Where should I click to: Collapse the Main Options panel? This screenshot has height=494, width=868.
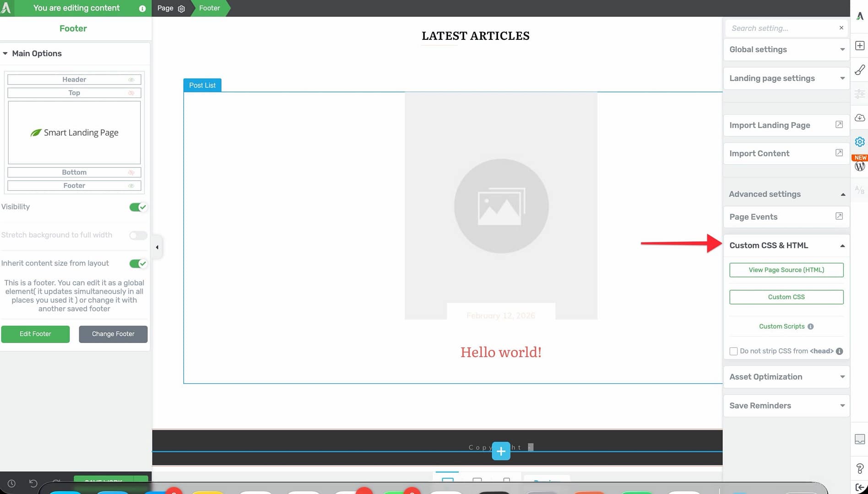click(x=5, y=54)
